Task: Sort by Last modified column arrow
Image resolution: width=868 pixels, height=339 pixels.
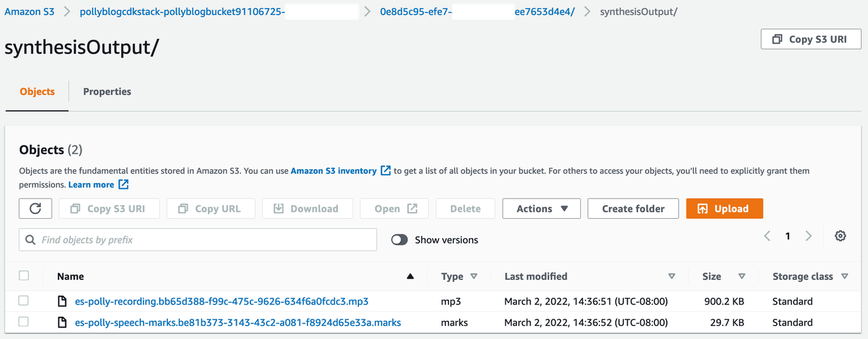Action: [x=671, y=276]
